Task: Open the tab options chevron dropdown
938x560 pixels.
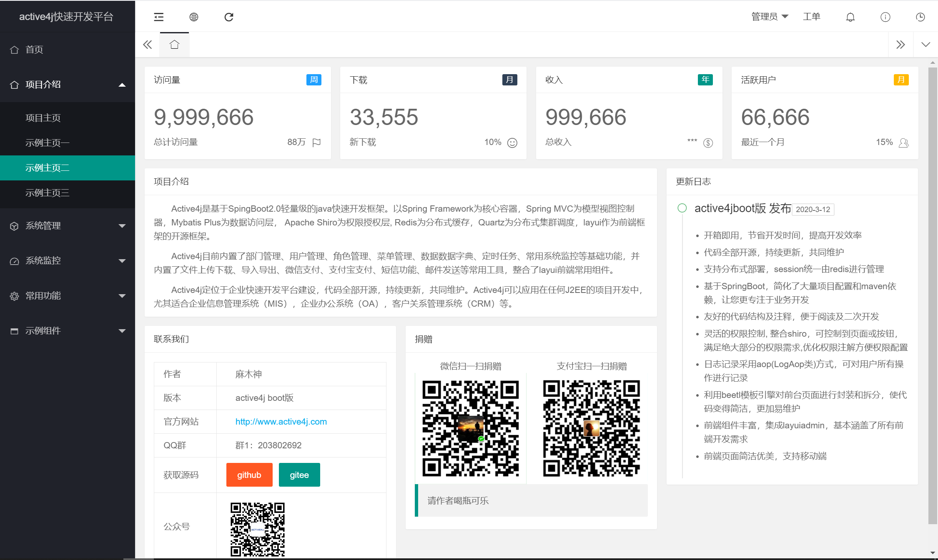Action: click(x=925, y=45)
